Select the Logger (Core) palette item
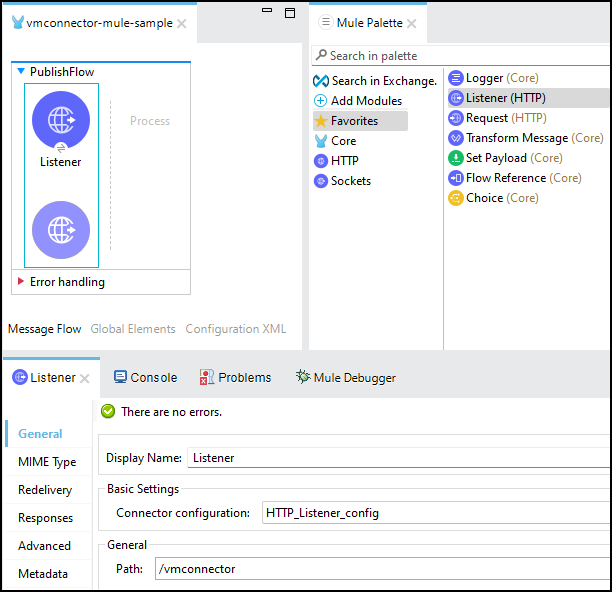 (504, 78)
